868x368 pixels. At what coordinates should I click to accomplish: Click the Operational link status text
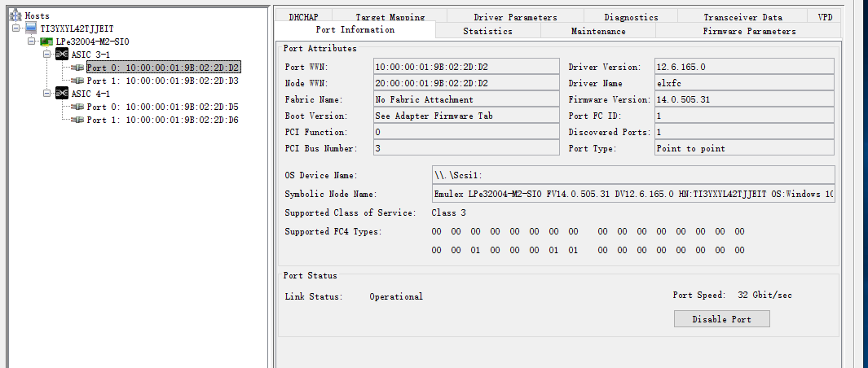coord(396,296)
